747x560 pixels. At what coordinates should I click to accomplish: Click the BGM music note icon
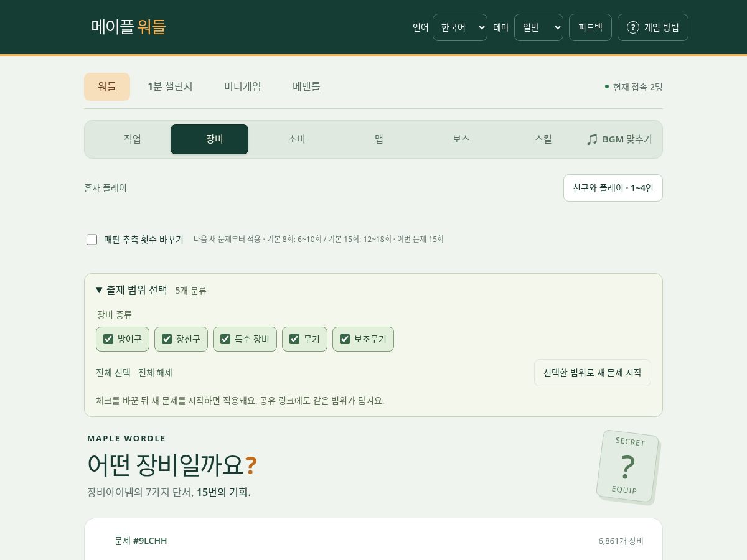(592, 139)
